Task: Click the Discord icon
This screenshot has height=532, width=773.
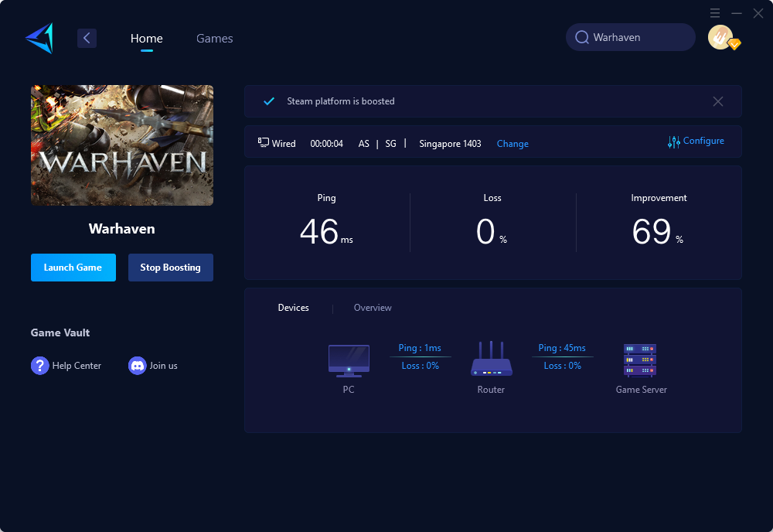Action: tap(137, 365)
